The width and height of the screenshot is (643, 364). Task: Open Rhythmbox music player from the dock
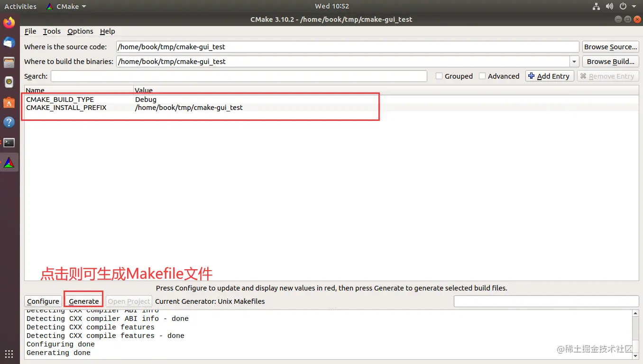tap(9, 82)
